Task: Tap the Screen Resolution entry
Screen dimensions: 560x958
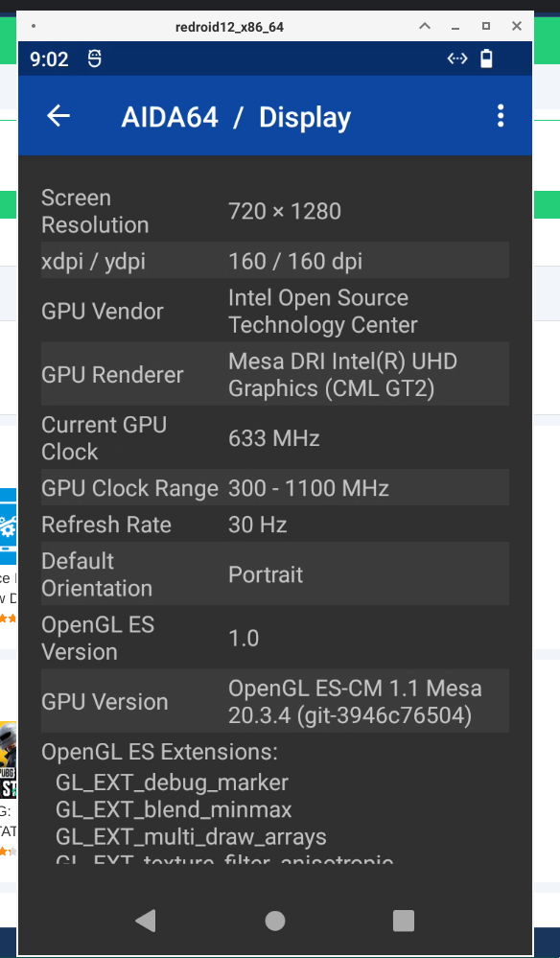Action: [275, 211]
